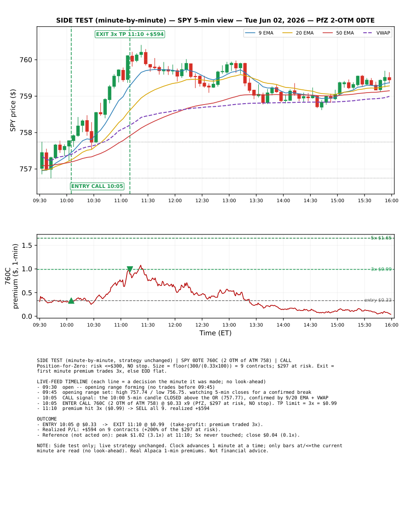
Task: Click the 12:00 tick on the upper chart
Action: [x=175, y=200]
